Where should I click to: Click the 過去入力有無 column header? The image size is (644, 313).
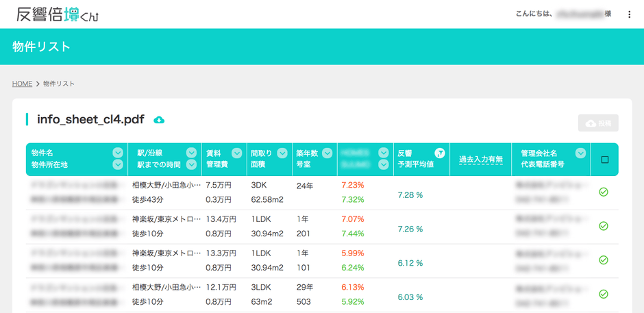(x=480, y=160)
